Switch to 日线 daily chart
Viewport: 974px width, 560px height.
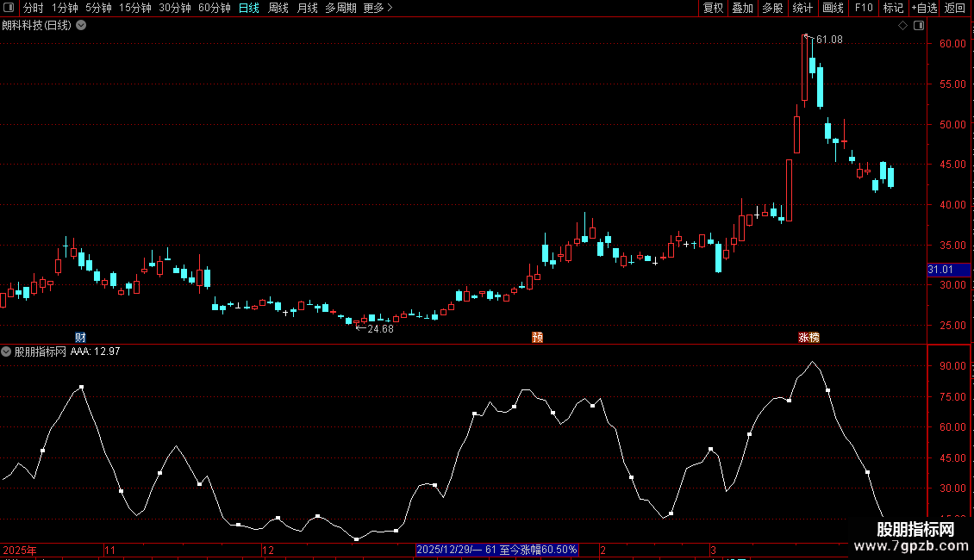point(248,8)
